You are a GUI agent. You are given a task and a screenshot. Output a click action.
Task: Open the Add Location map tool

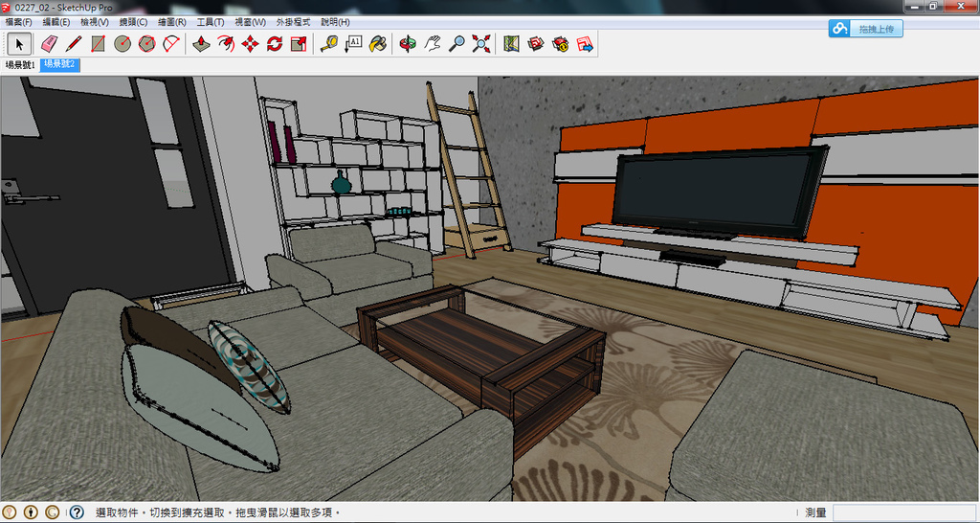(x=511, y=44)
